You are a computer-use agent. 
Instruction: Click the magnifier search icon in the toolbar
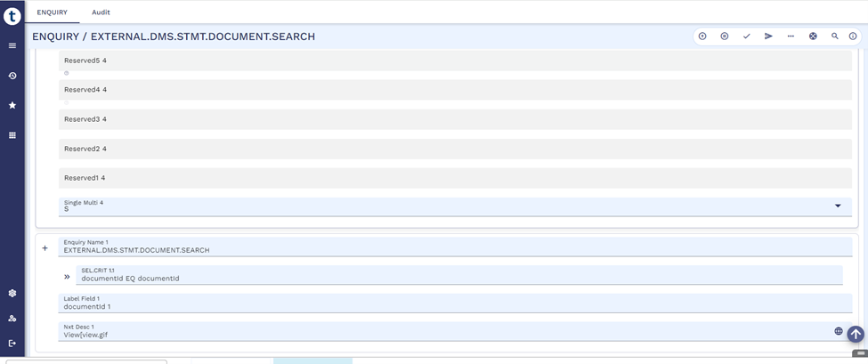pos(835,36)
